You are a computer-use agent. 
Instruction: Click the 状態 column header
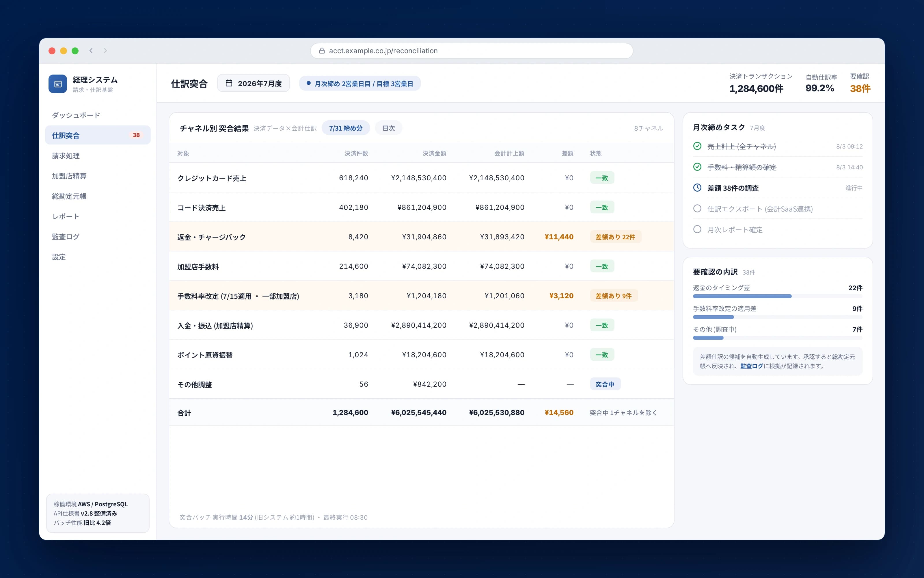[596, 153]
